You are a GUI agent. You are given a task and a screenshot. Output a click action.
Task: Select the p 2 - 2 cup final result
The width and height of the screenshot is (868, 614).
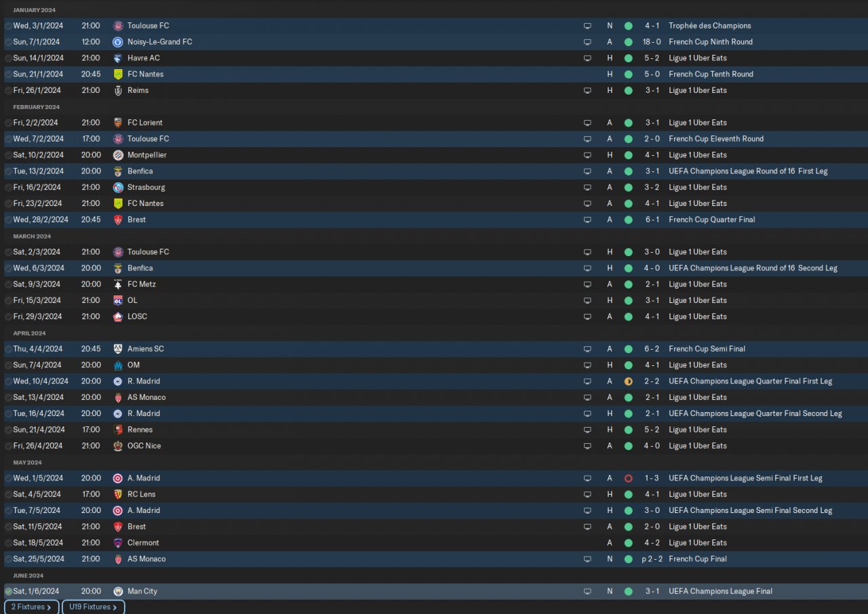tap(651, 559)
